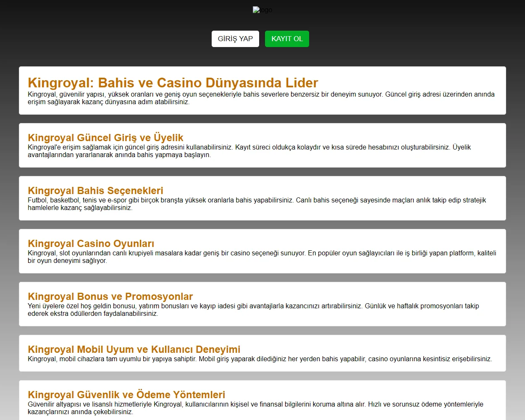Click the sentence starting 'Mobil giriş yaparak'
This screenshot has width=525, height=420.
(x=344, y=359)
